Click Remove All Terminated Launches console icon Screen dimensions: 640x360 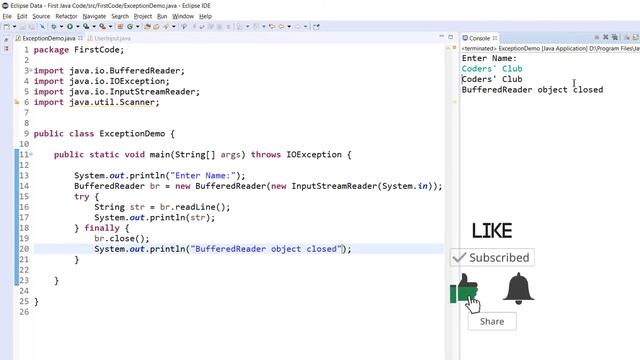coord(615,38)
